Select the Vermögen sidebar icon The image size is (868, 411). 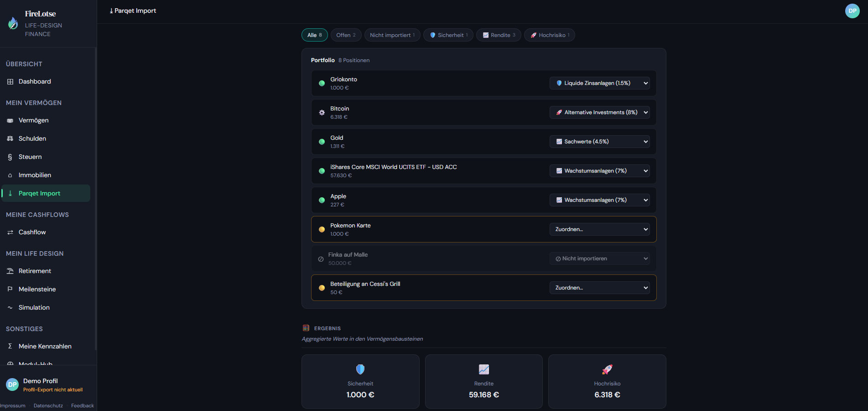pos(10,120)
